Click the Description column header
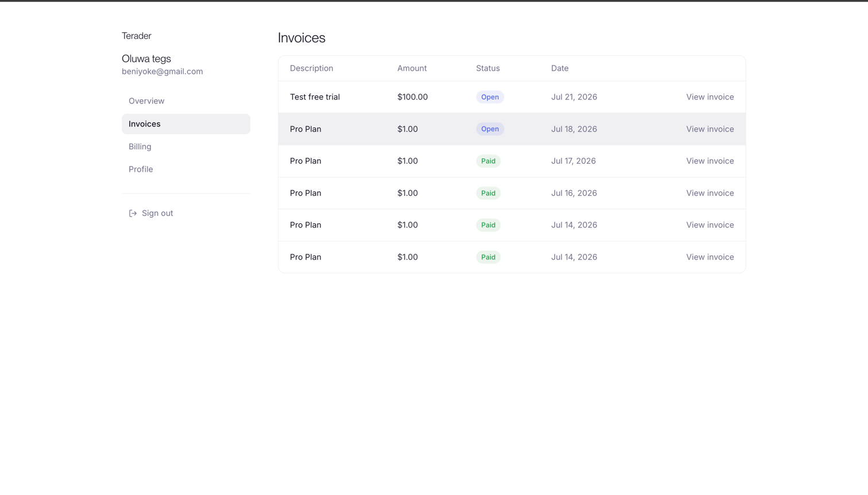 [312, 68]
